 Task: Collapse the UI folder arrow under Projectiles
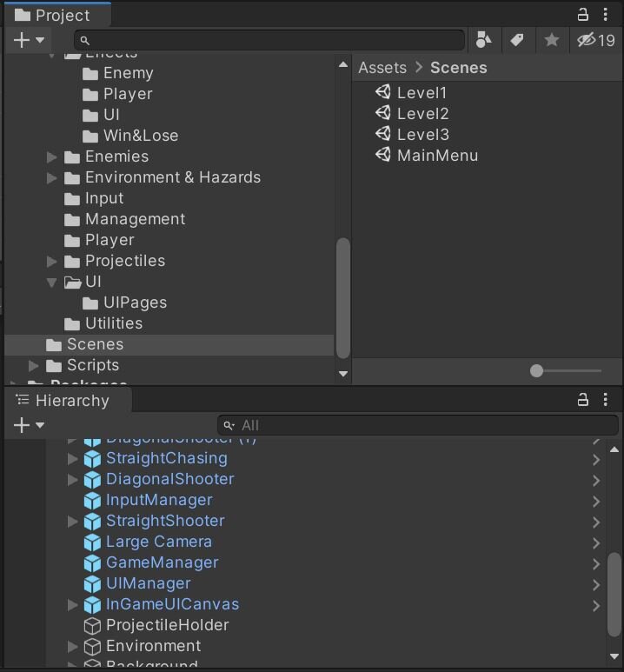tap(52, 282)
